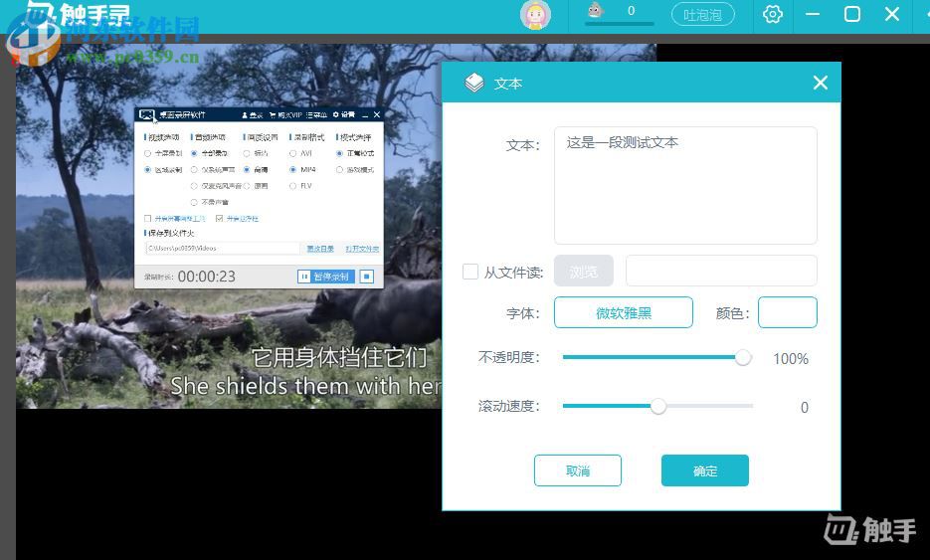This screenshot has width=930, height=560.
Task: Close the 文本 dialog with X
Action: [821, 83]
